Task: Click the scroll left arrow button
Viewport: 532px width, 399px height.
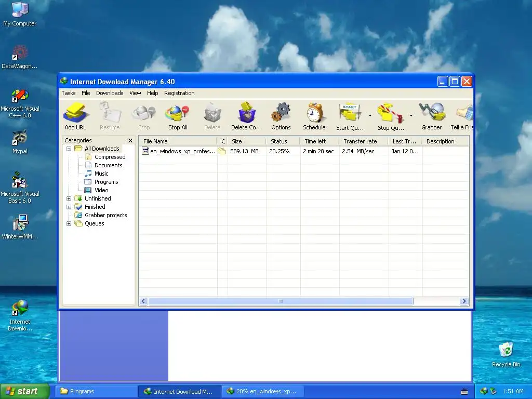Action: click(x=143, y=301)
